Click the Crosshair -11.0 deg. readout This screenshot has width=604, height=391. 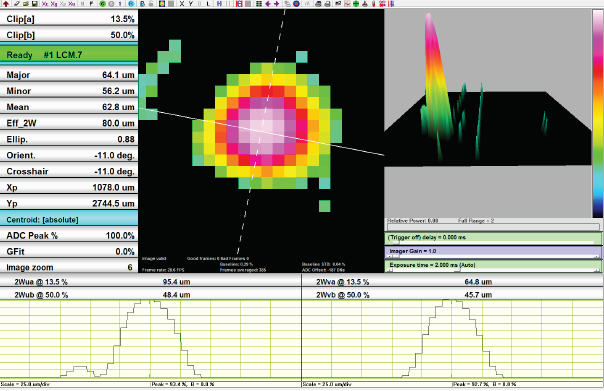tap(69, 171)
